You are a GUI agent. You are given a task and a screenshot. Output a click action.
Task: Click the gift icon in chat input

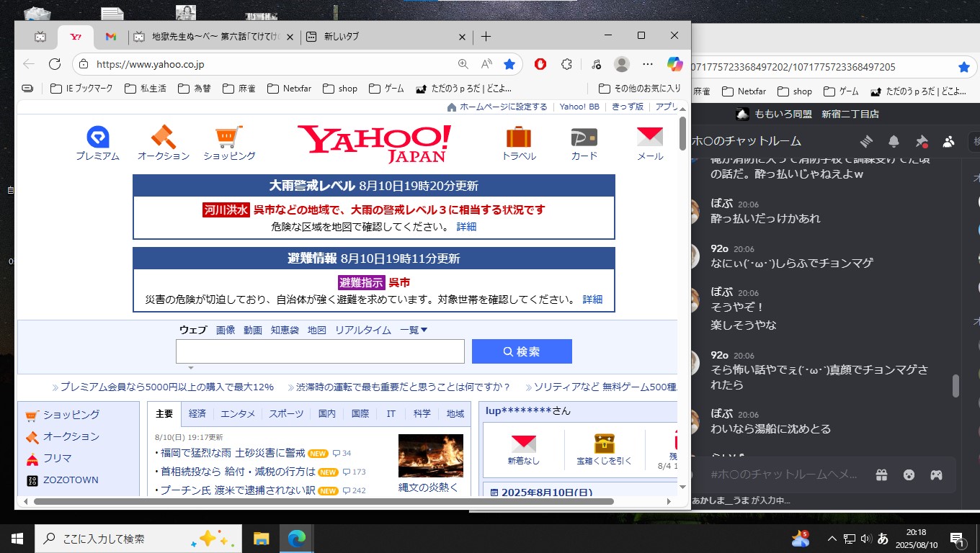[882, 475]
